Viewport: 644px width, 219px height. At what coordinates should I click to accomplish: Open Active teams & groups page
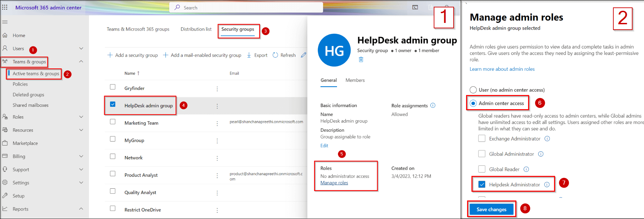tap(36, 73)
